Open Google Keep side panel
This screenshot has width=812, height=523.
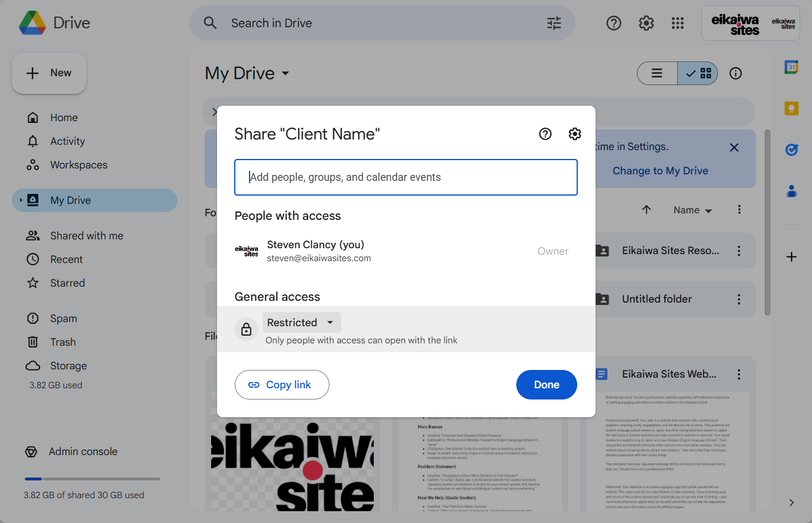(x=791, y=108)
